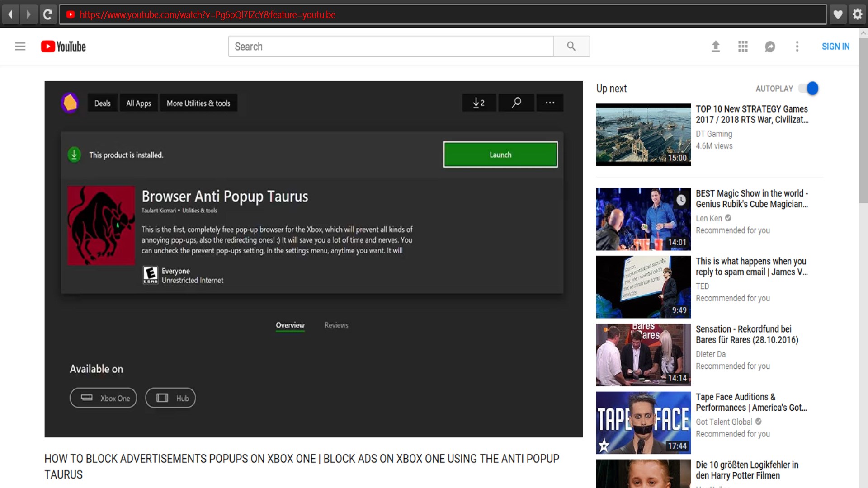Click SIGN IN link

click(835, 47)
